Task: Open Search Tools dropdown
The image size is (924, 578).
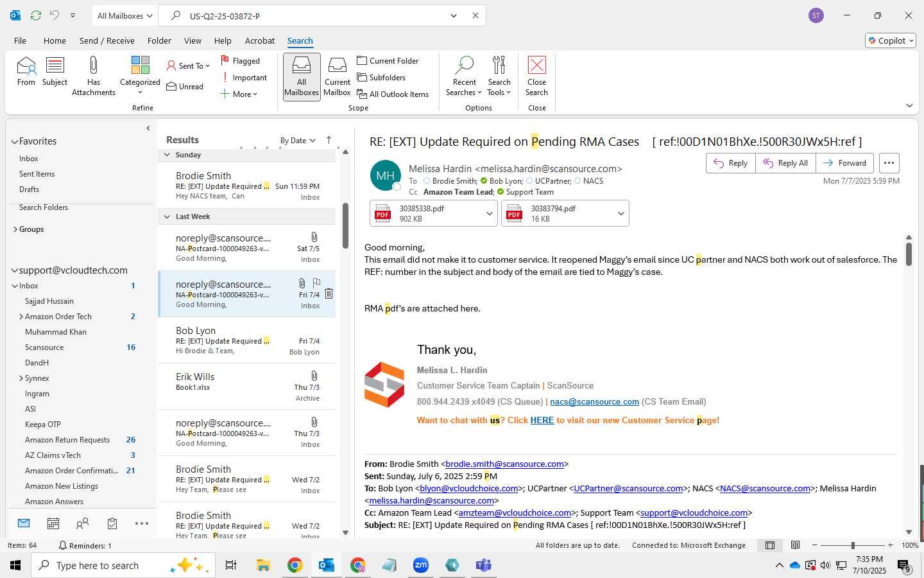Action: 499,76
